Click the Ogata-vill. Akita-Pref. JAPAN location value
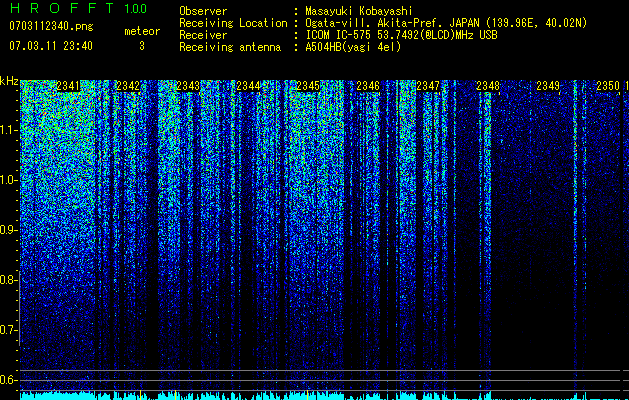 tap(446, 23)
